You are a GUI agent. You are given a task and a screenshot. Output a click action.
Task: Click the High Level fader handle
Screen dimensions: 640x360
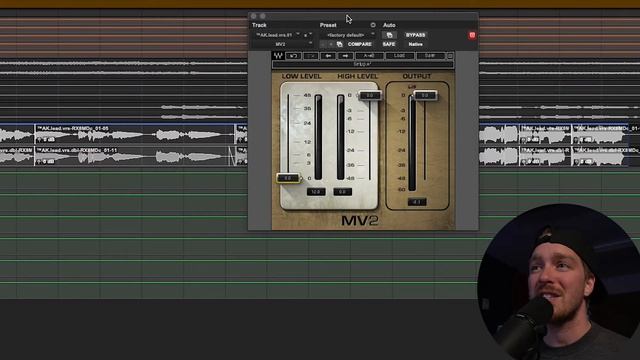pyautogui.click(x=370, y=95)
